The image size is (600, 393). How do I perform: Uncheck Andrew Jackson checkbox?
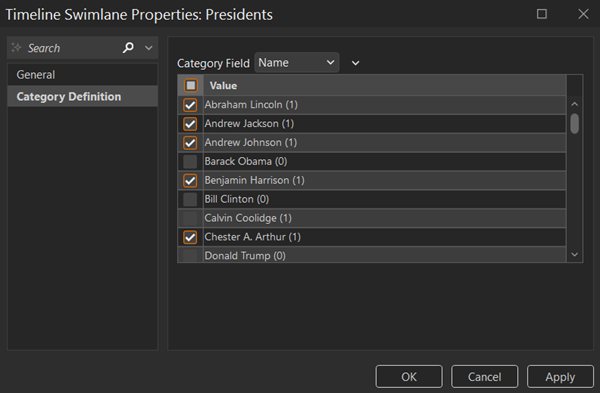pyautogui.click(x=190, y=124)
